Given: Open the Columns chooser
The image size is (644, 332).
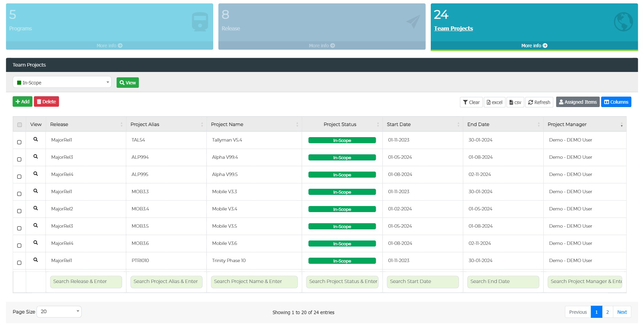Looking at the screenshot, I should coord(616,102).
